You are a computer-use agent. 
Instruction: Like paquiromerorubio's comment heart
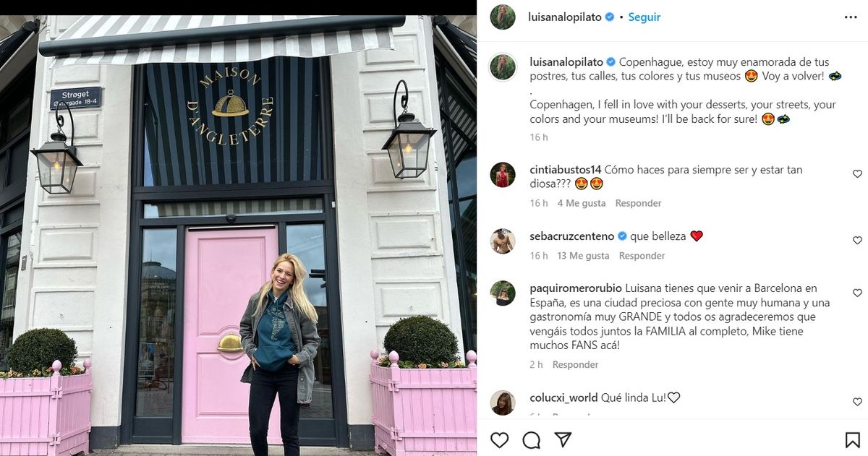(857, 293)
